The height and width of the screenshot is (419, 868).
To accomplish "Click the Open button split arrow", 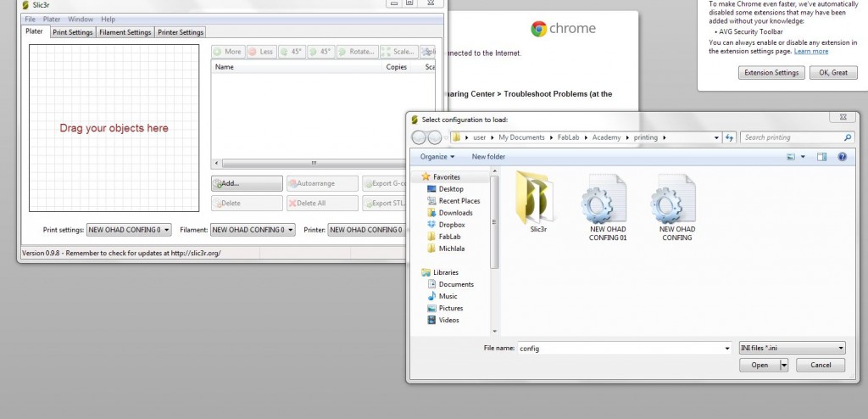I will [x=784, y=365].
